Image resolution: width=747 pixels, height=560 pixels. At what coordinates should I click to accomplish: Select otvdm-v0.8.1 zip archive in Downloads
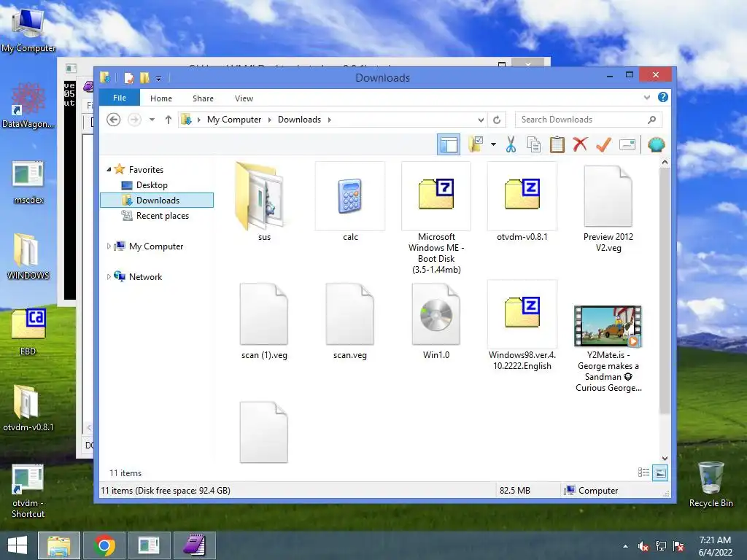point(522,202)
